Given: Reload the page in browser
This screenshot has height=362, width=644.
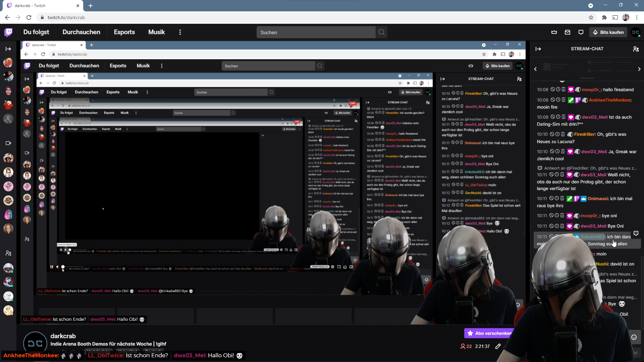Looking at the screenshot, I should [29, 17].
